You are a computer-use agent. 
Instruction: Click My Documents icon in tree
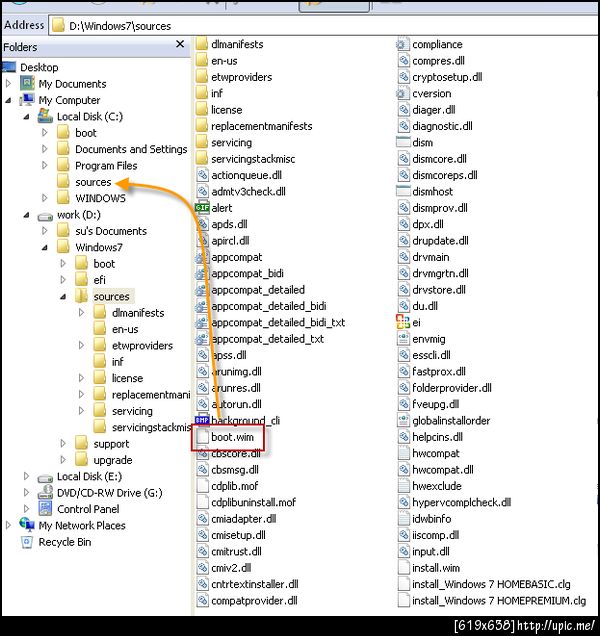click(27, 84)
